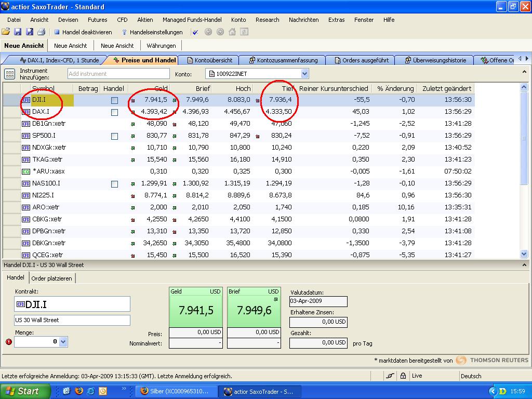
Task: Click the grey back arrow toolbar icon
Action: pos(208,32)
